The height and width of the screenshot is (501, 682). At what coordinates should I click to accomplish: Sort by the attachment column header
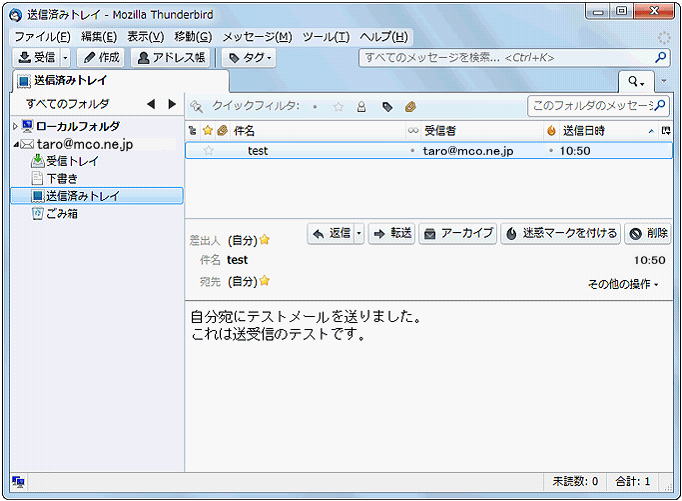[222, 130]
